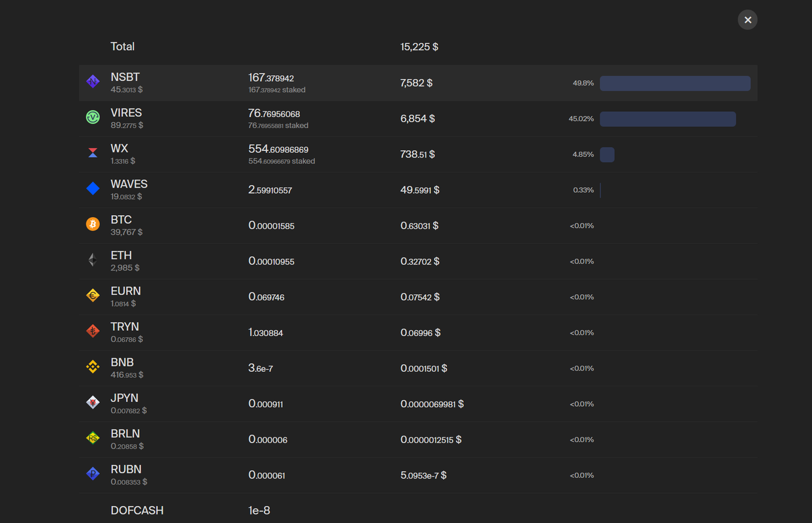This screenshot has height=523, width=812.
Task: Click the WX amount 554.60986869
Action: (x=279, y=149)
